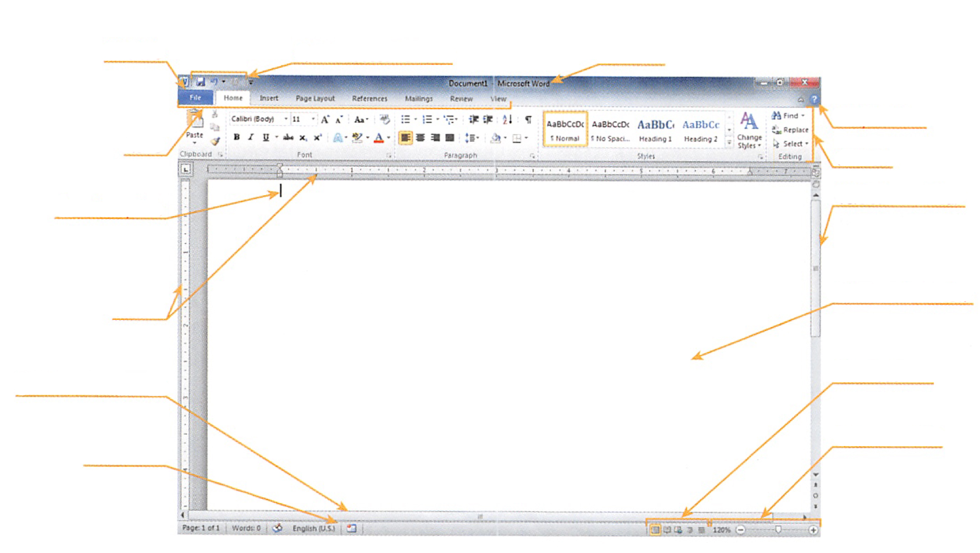Image resolution: width=980 pixels, height=553 pixels.
Task: Switch to the Page Layout tab
Action: pyautogui.click(x=315, y=98)
